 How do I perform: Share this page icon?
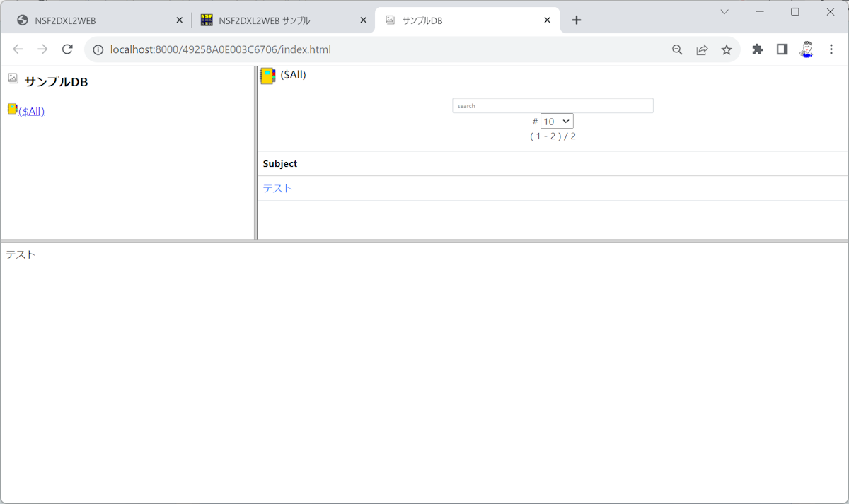[702, 49]
